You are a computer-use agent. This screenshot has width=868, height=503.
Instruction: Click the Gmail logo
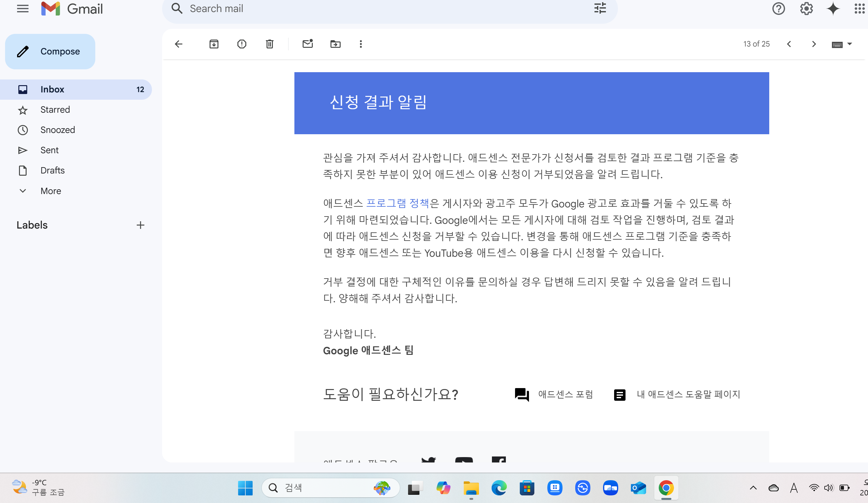coord(72,9)
